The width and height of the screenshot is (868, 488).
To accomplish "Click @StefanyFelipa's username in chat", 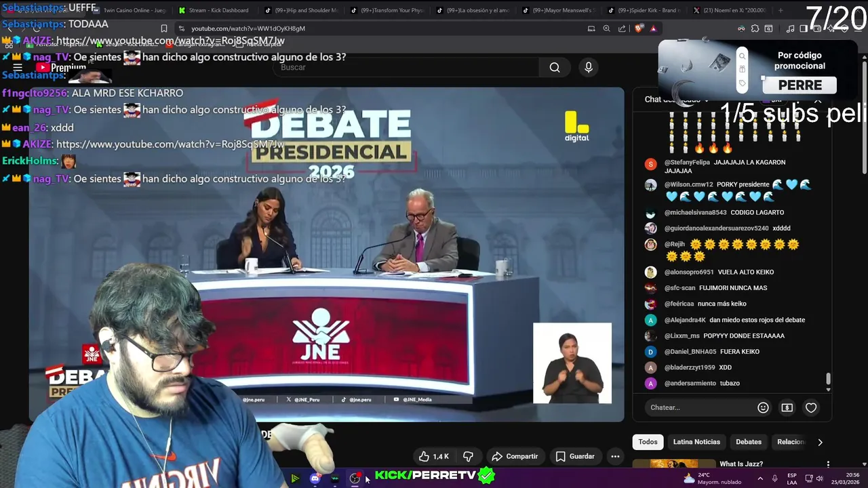I will click(x=687, y=163).
